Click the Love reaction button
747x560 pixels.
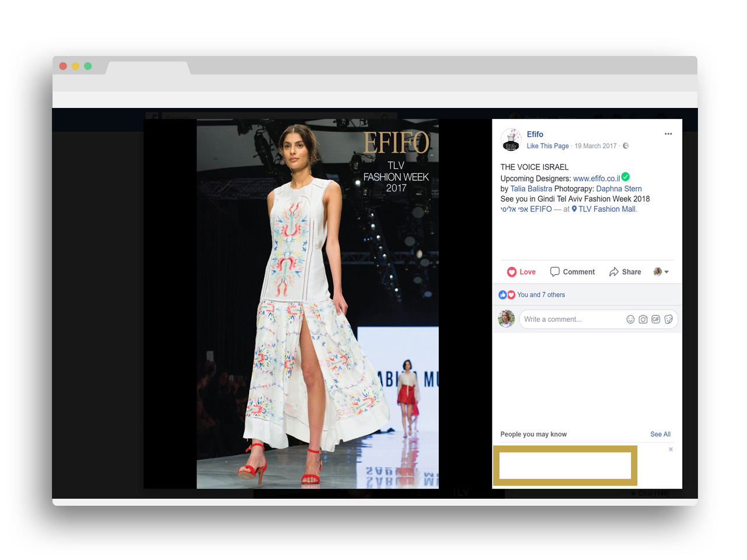(x=521, y=272)
